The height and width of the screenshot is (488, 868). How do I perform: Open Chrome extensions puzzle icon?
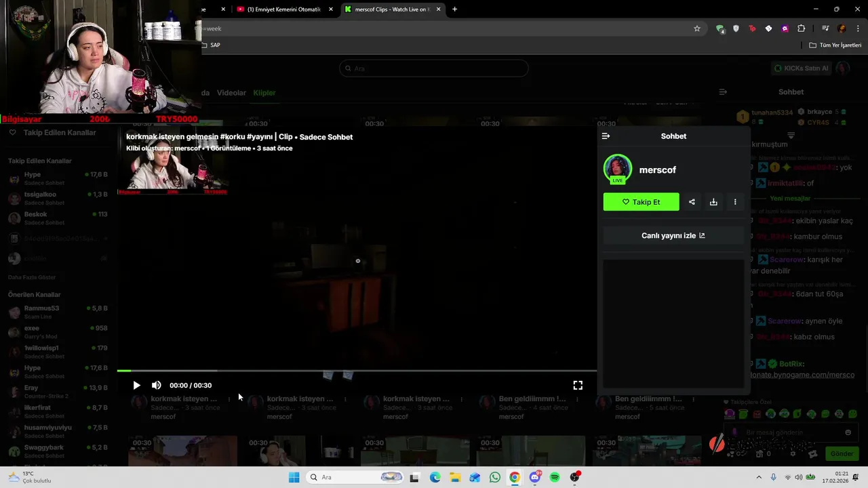[x=802, y=28]
